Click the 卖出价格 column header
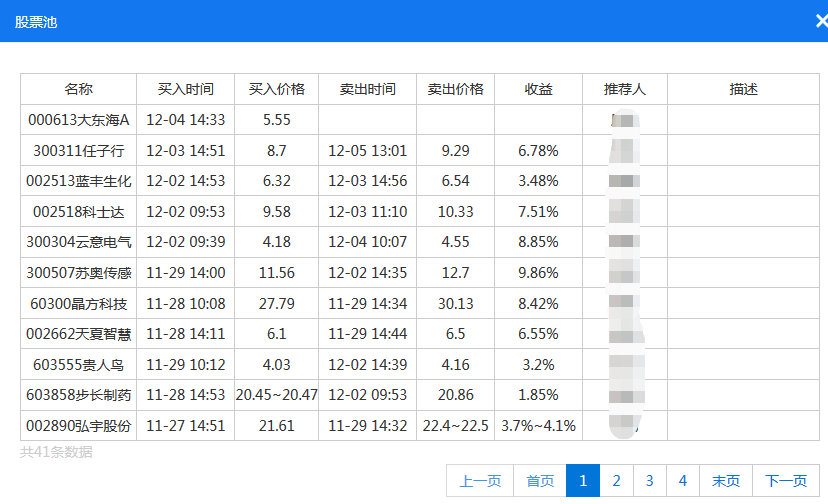Viewport: 828px width, 504px height. point(455,89)
